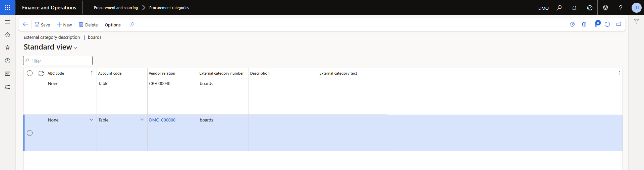
Task: Open notifications bell icon
Action: point(574,8)
